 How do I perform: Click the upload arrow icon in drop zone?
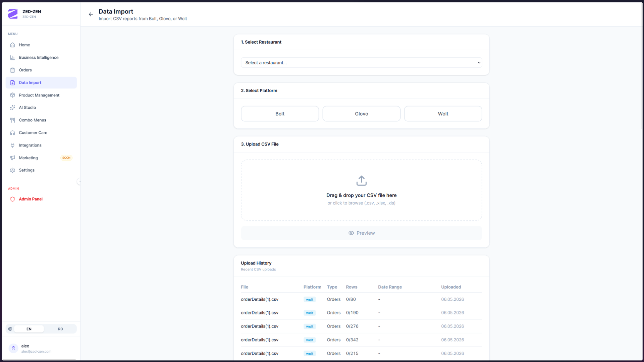pyautogui.click(x=361, y=181)
